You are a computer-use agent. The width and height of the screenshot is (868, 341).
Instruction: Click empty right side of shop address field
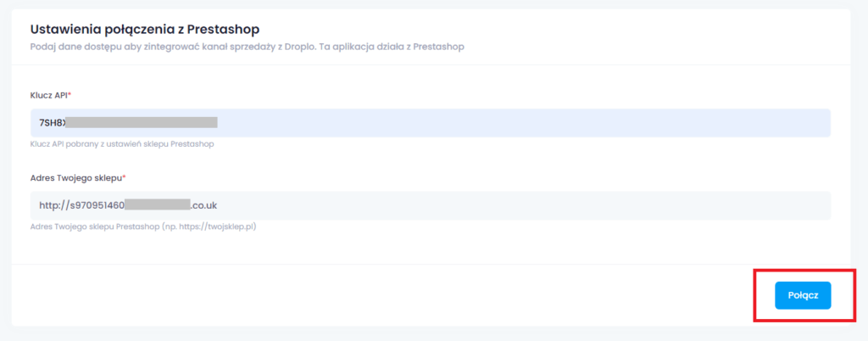click(x=524, y=205)
